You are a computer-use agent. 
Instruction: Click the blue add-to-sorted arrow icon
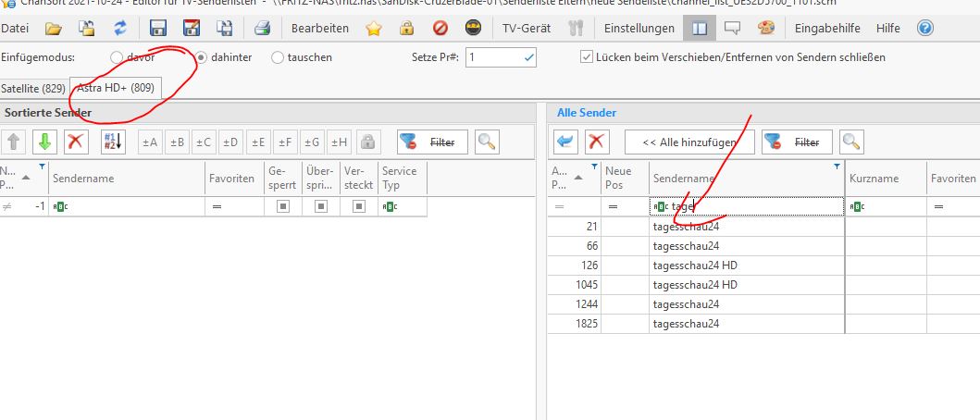tap(565, 142)
